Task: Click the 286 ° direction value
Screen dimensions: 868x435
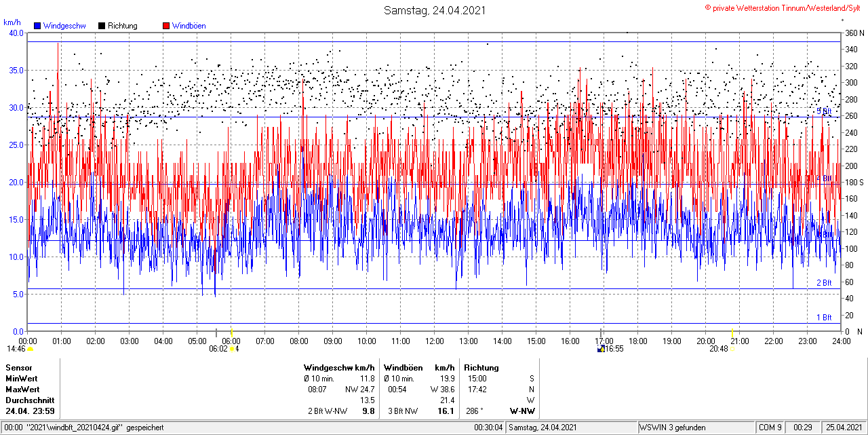Action: (x=475, y=411)
